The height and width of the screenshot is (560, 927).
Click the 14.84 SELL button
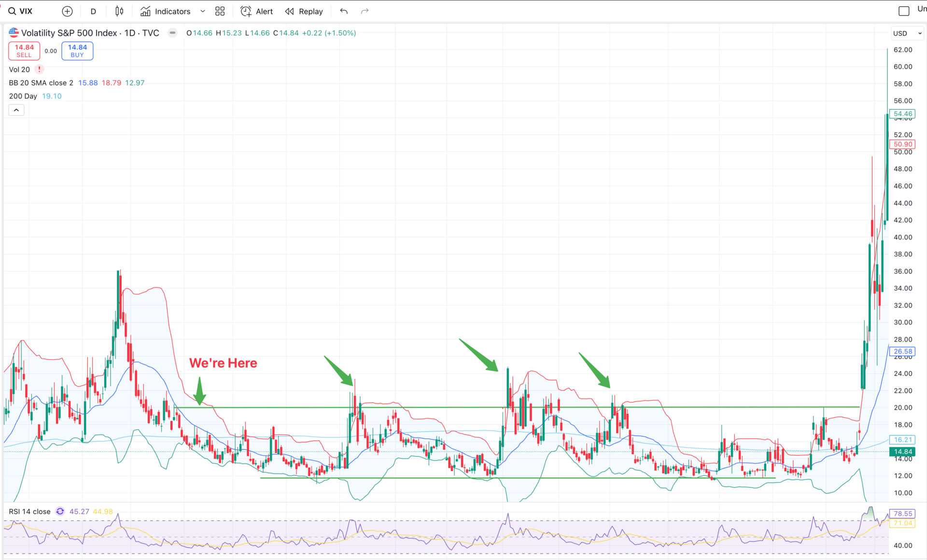[x=24, y=51]
